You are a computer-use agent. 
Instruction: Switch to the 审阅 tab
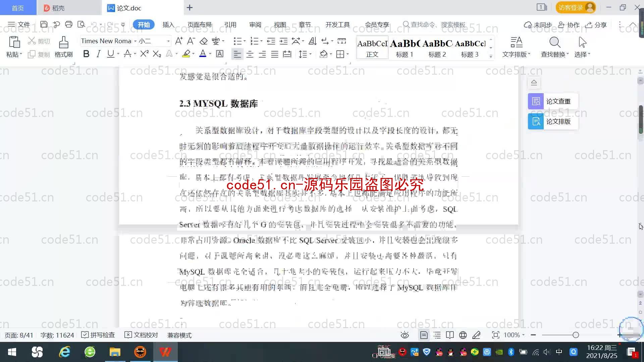point(255,24)
